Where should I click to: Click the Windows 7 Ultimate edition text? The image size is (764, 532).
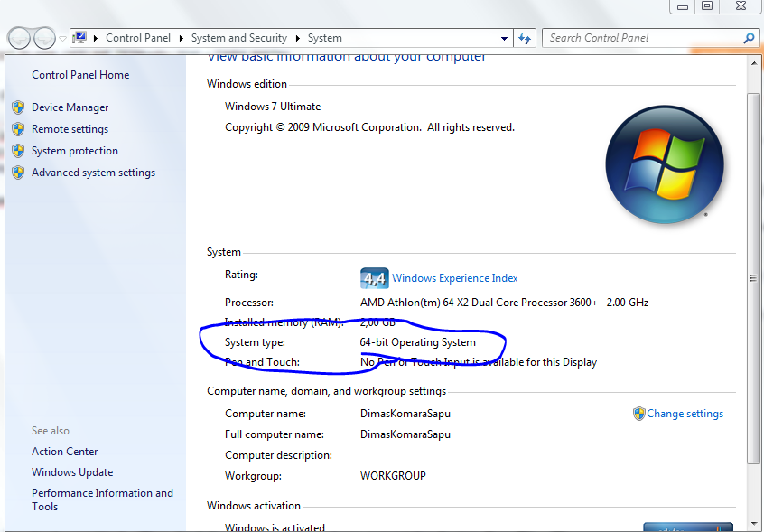(x=273, y=107)
